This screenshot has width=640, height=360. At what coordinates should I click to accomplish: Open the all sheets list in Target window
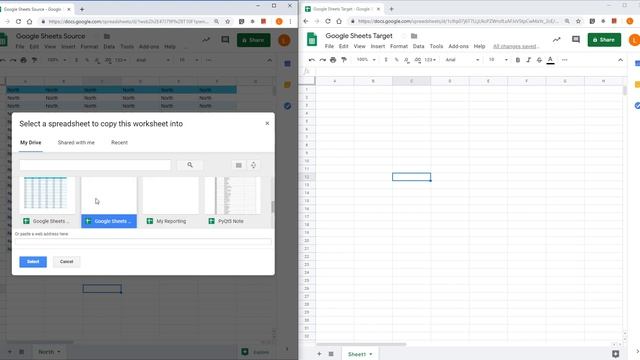[x=331, y=354]
